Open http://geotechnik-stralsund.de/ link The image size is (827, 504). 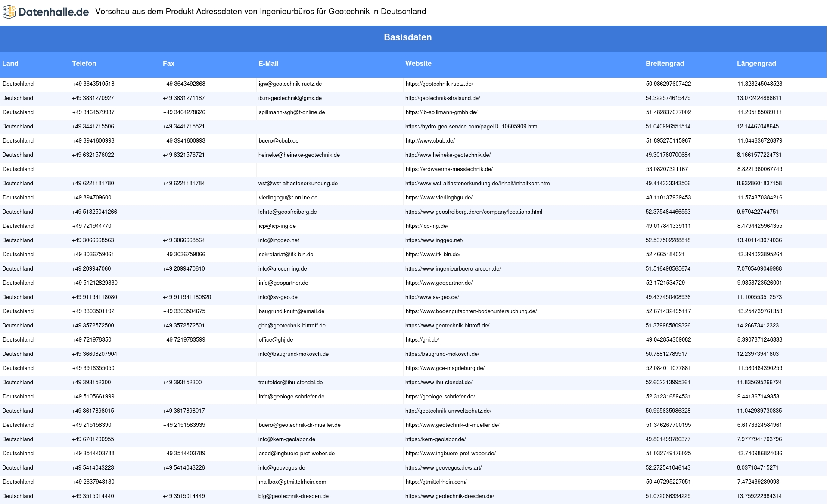(443, 98)
